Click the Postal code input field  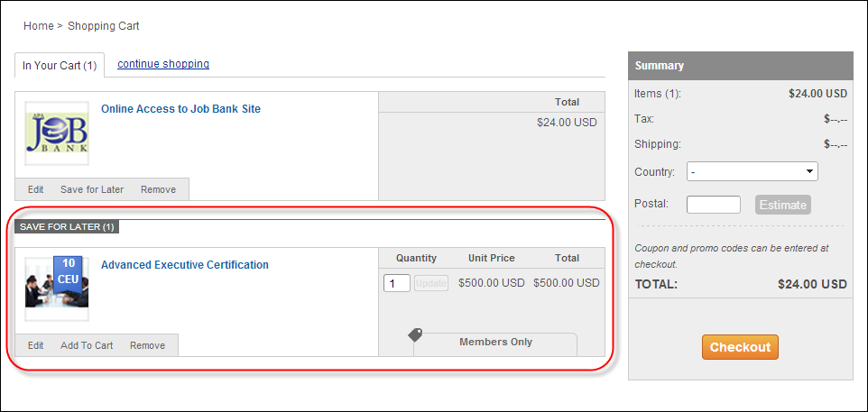pos(713,205)
